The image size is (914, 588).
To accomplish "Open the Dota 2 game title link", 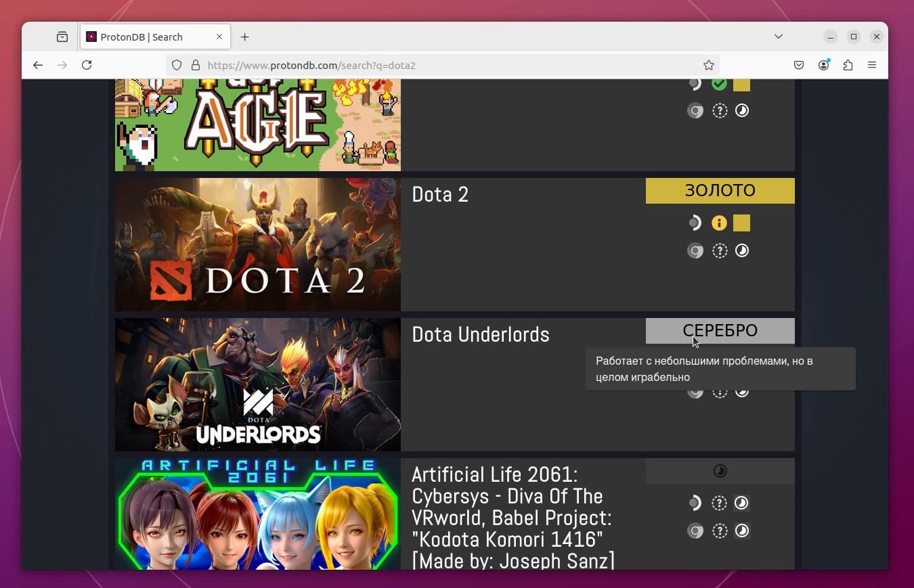I will point(440,195).
